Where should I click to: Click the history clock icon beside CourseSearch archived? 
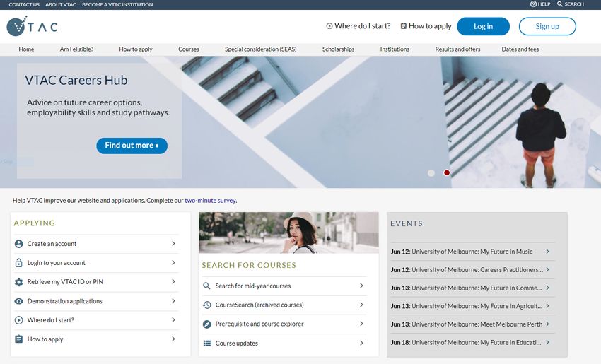[206, 305]
